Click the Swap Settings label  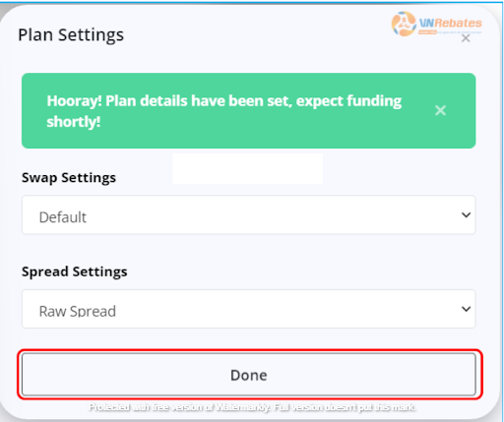69,178
